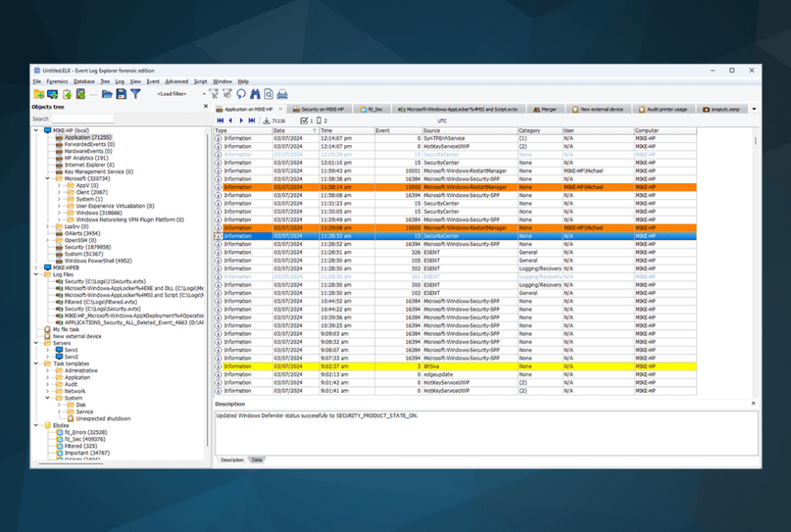Jump to first page navigation arrow

coord(220,120)
